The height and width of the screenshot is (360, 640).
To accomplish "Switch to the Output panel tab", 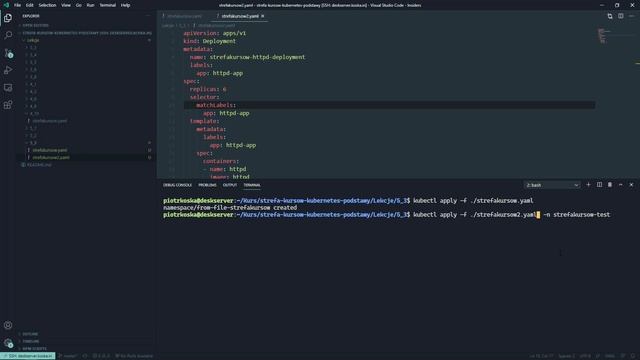I will coord(230,185).
